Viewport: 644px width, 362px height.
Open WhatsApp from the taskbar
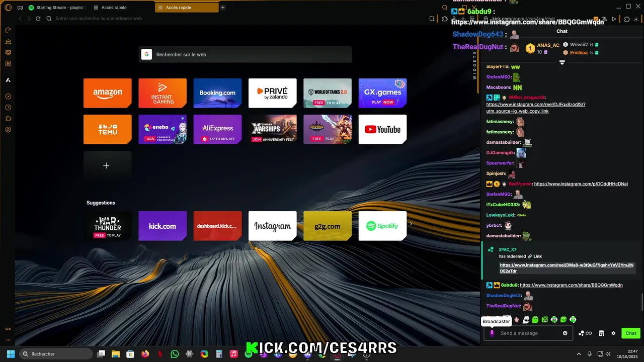(175, 354)
